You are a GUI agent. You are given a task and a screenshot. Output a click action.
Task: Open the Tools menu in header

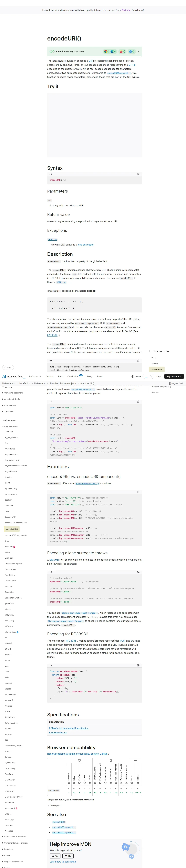click(100, 376)
